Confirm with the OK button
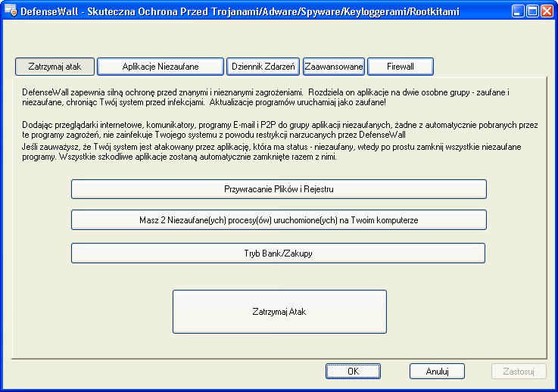This screenshot has width=558, height=392. (353, 372)
